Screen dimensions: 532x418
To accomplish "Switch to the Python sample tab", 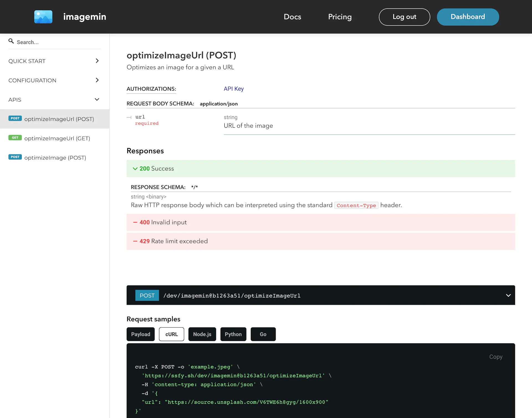I will [233, 334].
